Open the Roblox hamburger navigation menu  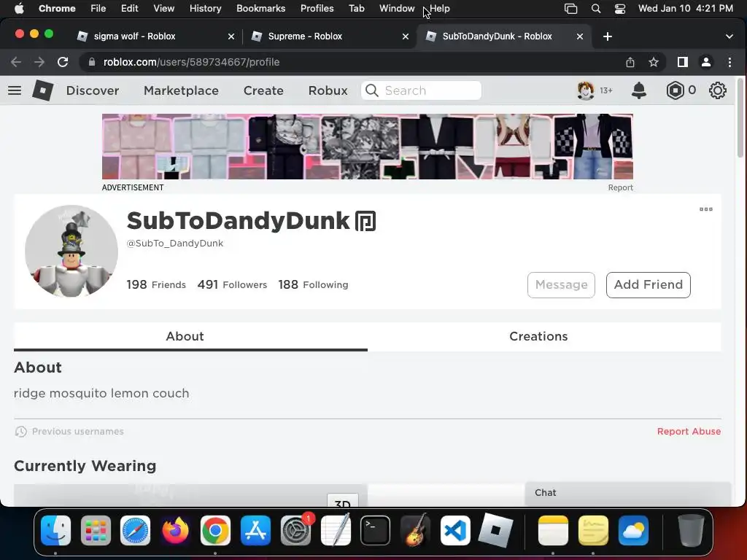pos(15,90)
